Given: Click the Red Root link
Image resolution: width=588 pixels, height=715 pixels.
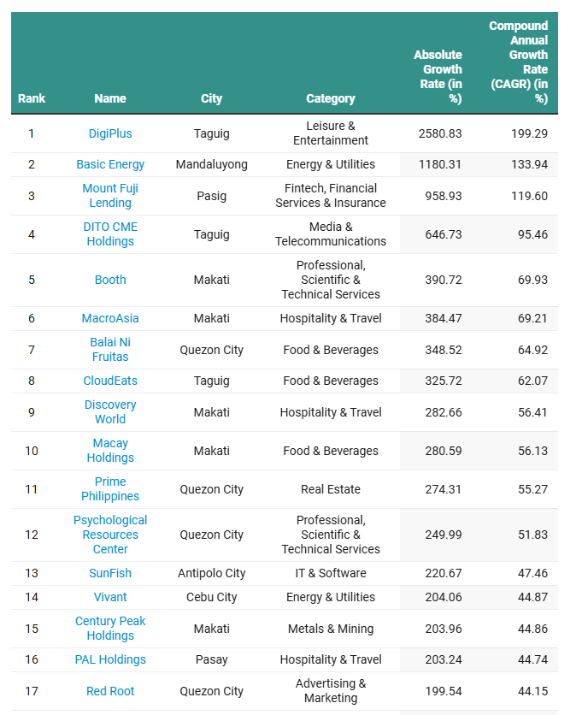Looking at the screenshot, I should (110, 691).
